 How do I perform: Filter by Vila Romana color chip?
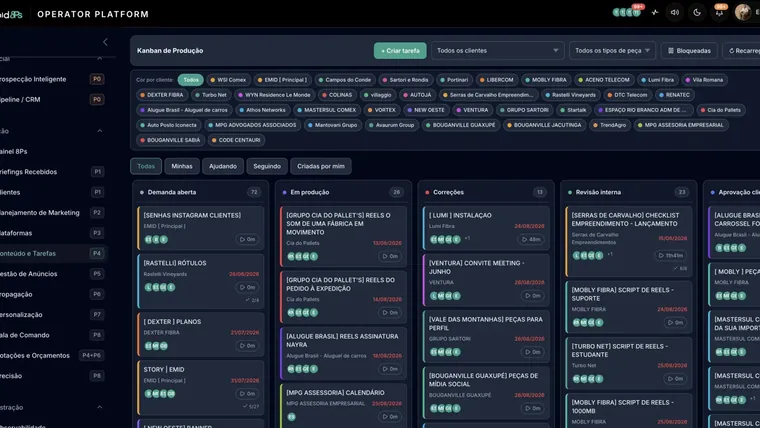point(704,79)
